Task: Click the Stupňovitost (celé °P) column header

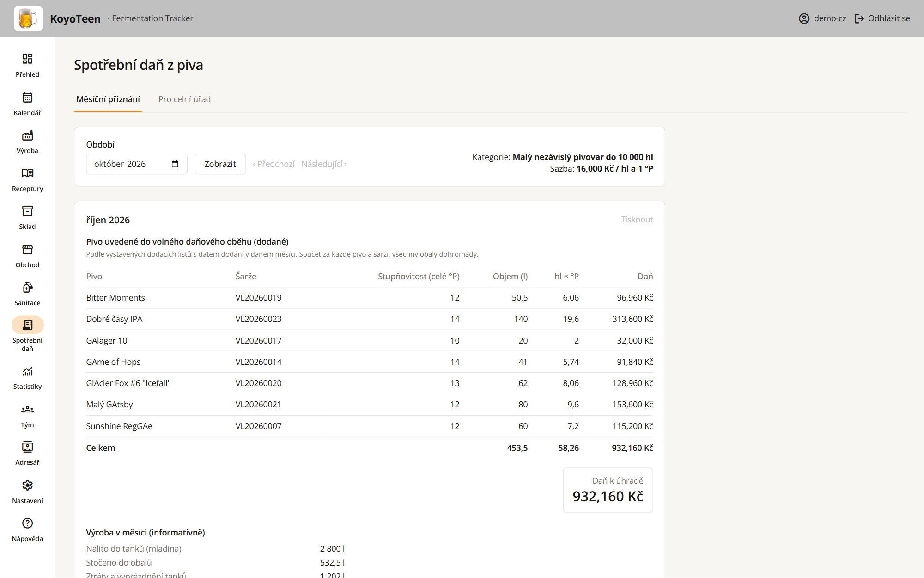Action: (x=419, y=277)
